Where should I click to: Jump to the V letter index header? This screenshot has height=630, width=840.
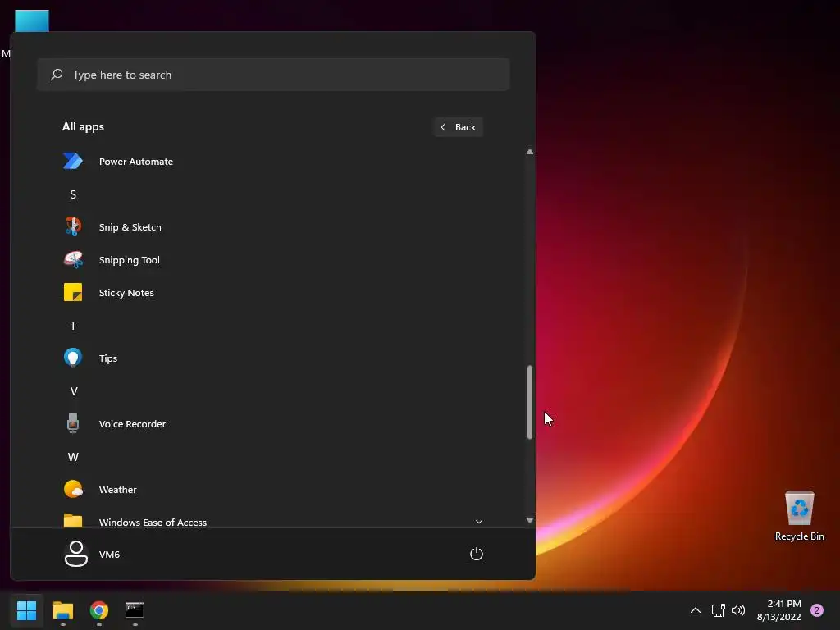(74, 391)
